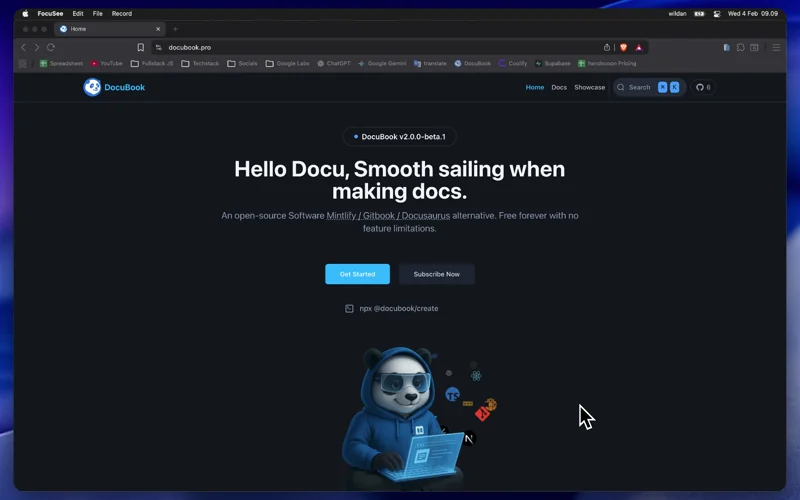Open the browser hamburger menu
This screenshot has width=800, height=500.
(x=776, y=47)
